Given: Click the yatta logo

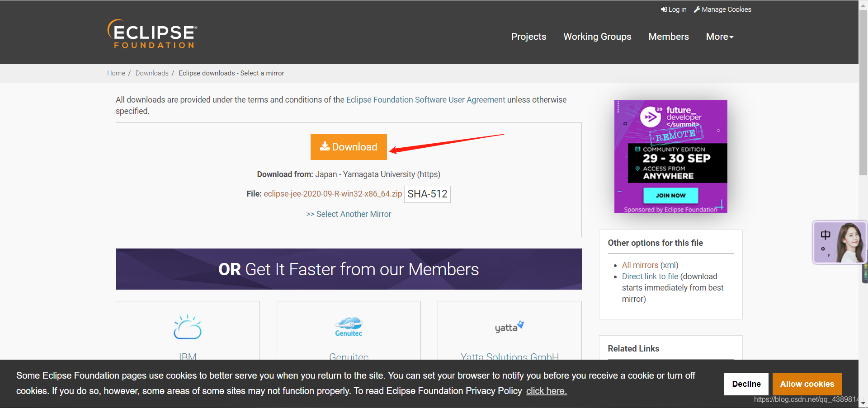Looking at the screenshot, I should [x=509, y=327].
